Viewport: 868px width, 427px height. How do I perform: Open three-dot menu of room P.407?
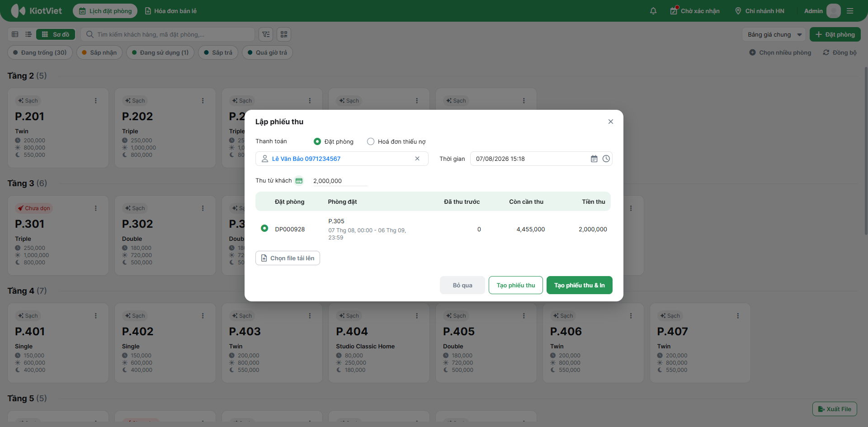[738, 316]
